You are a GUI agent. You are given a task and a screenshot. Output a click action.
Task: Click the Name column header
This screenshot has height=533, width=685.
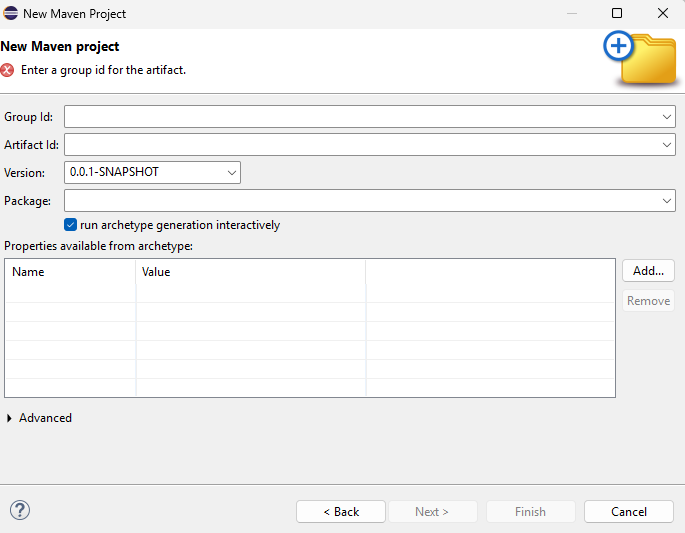[x=70, y=272]
